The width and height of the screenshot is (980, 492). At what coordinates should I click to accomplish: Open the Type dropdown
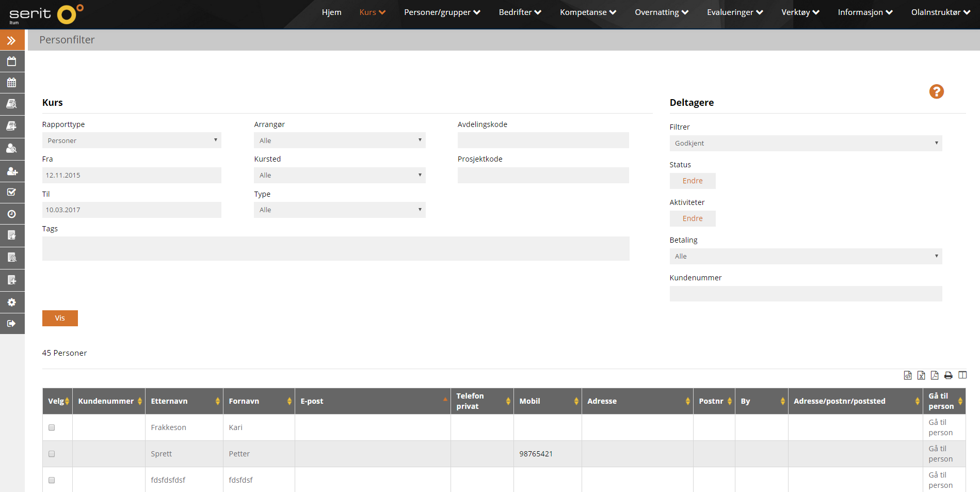pos(340,210)
